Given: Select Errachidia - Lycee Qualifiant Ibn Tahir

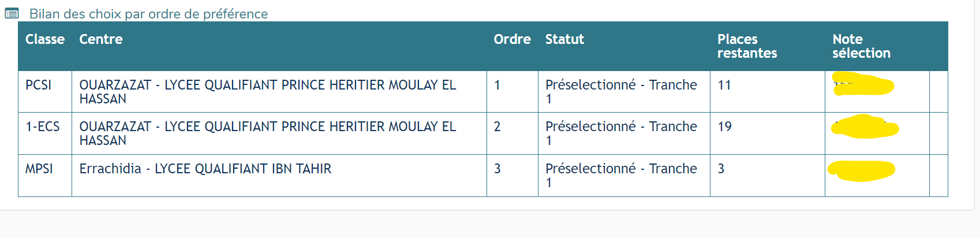Looking at the screenshot, I should tap(205, 169).
